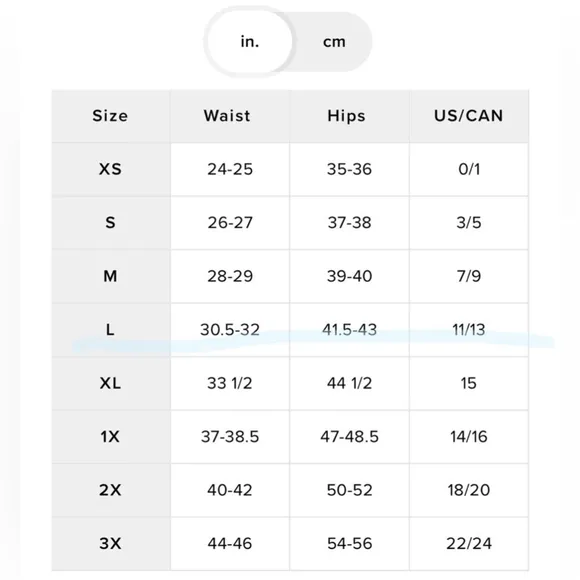Viewport: 580px width, 580px height.
Task: Click the 41.5-43 hips cell
Action: point(349,330)
